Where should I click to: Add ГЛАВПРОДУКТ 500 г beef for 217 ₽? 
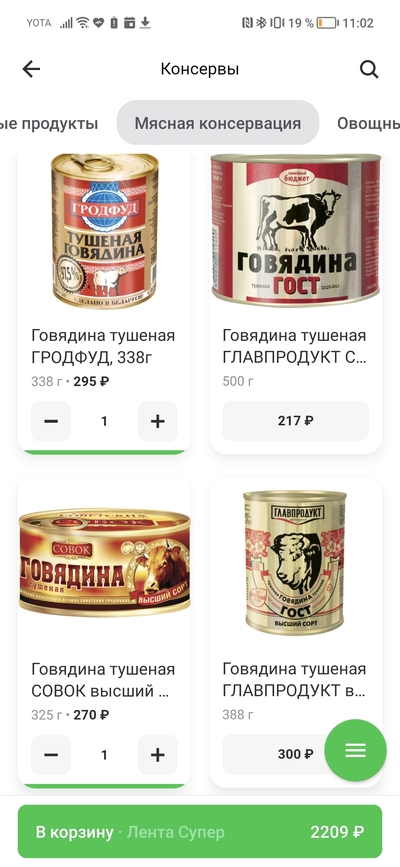click(x=295, y=421)
